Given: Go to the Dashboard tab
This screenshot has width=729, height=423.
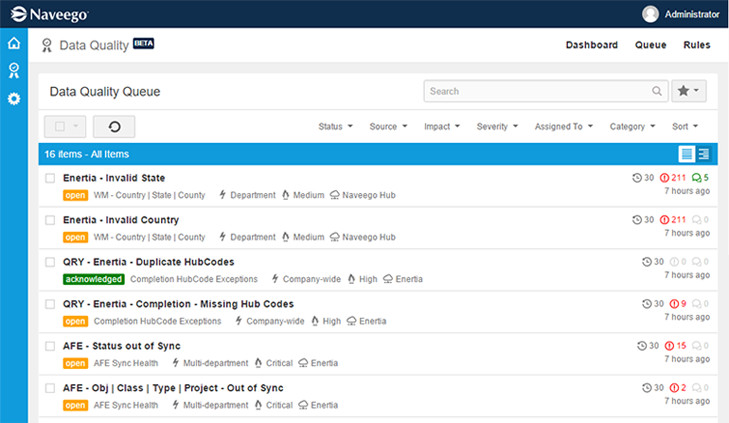Looking at the screenshot, I should coord(591,45).
